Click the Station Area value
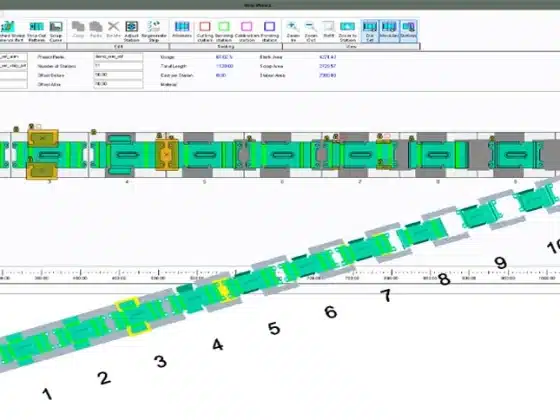This screenshot has height=420, width=560. pyautogui.click(x=328, y=75)
